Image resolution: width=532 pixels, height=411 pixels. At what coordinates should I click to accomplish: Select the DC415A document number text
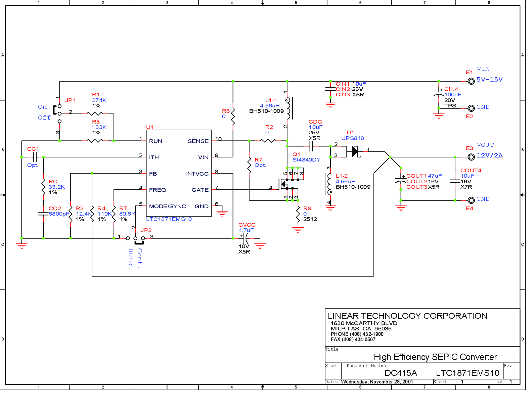(x=401, y=373)
